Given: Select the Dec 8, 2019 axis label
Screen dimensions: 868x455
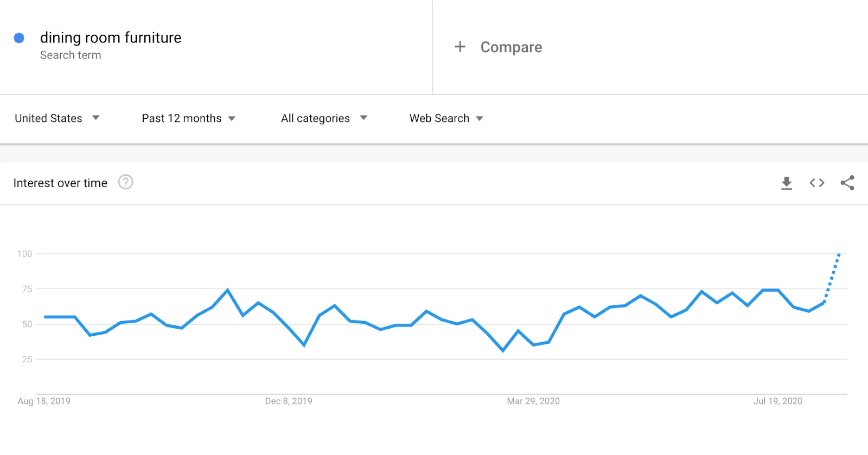Looking at the screenshot, I should [x=289, y=401].
